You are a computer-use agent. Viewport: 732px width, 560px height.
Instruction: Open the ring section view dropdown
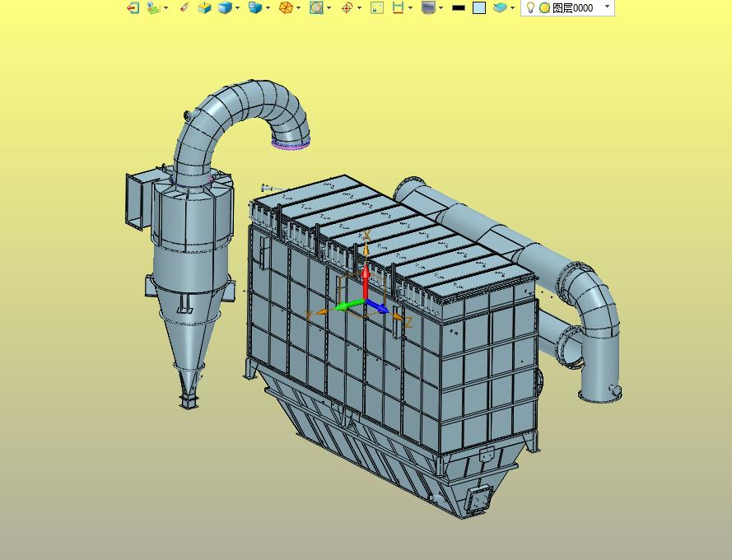tap(329, 7)
